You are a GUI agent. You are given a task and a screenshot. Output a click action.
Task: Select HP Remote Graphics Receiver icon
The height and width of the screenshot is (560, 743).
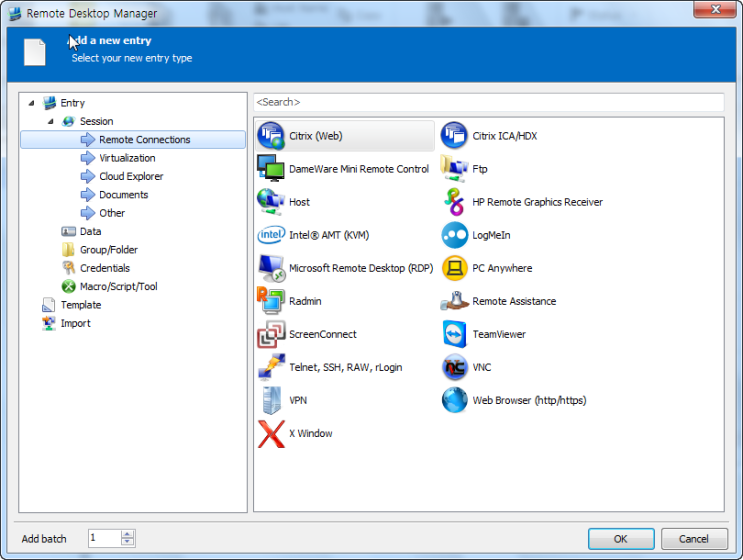tap(454, 202)
